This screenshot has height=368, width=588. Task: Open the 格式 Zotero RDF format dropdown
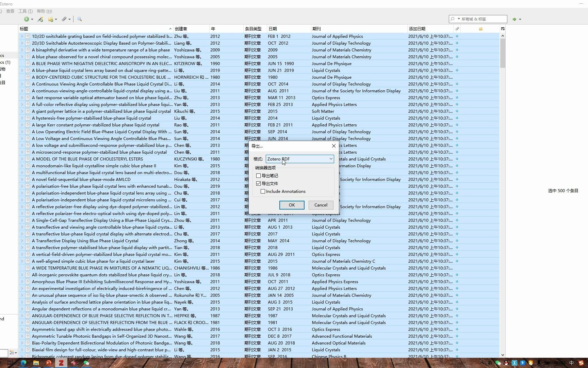pyautogui.click(x=300, y=159)
